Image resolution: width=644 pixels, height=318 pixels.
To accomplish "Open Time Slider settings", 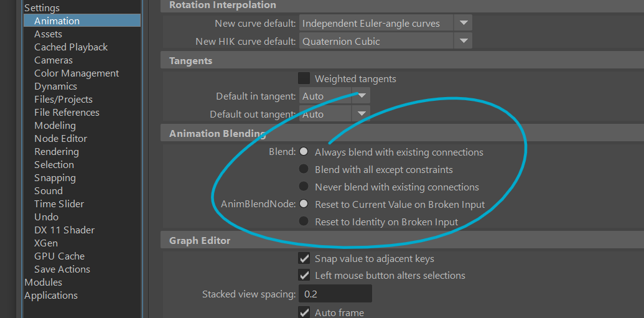I will pos(58,203).
